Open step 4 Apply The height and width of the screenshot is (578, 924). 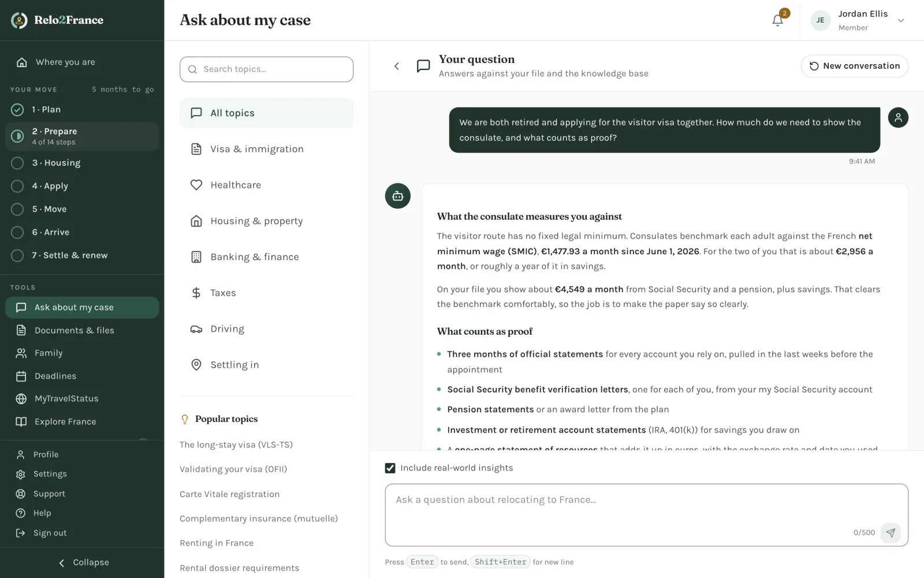82,186
